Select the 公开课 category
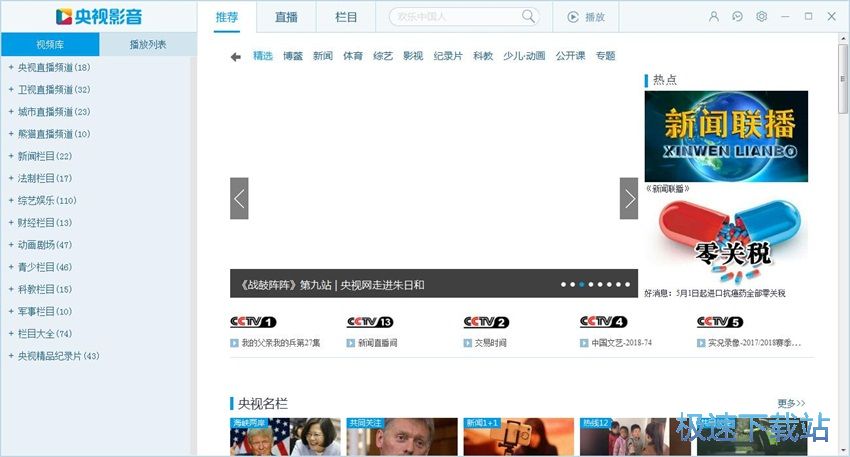The width and height of the screenshot is (850, 457). coord(570,56)
